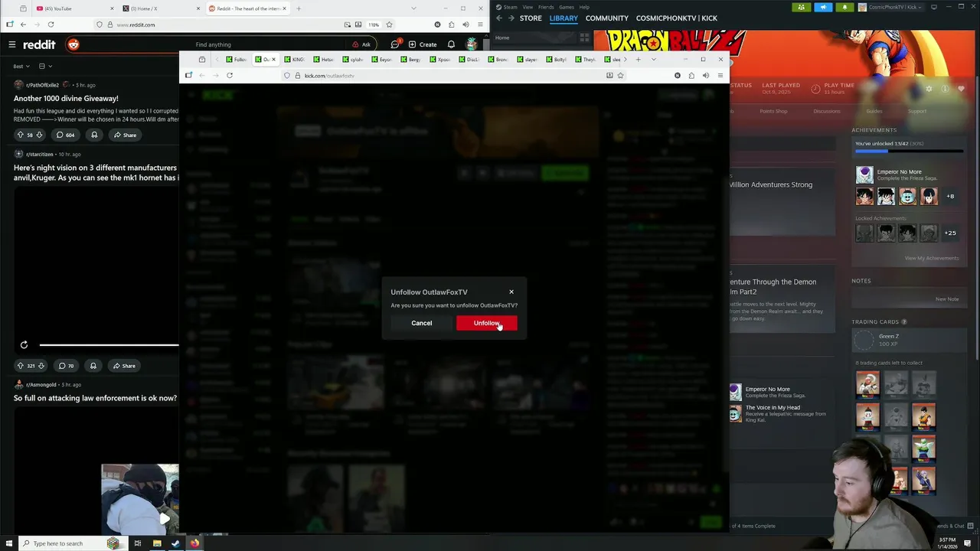Open reddit browser application menu
Viewport: 980px width, 551px height.
(x=480, y=24)
